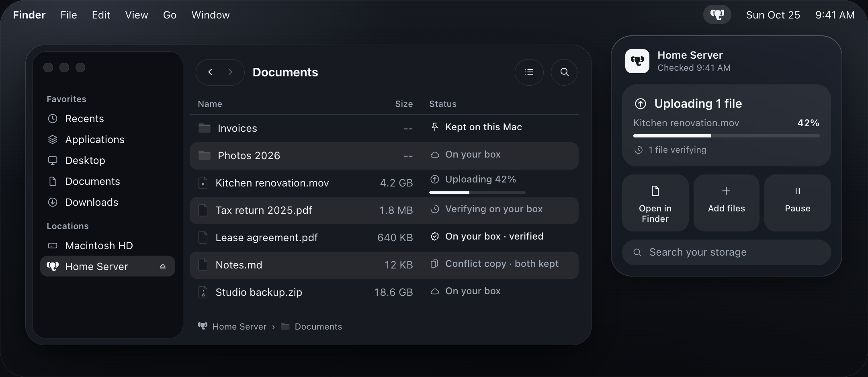Click the Kitchen renovation.mov row progress bar
The image size is (868, 377).
pos(477,193)
